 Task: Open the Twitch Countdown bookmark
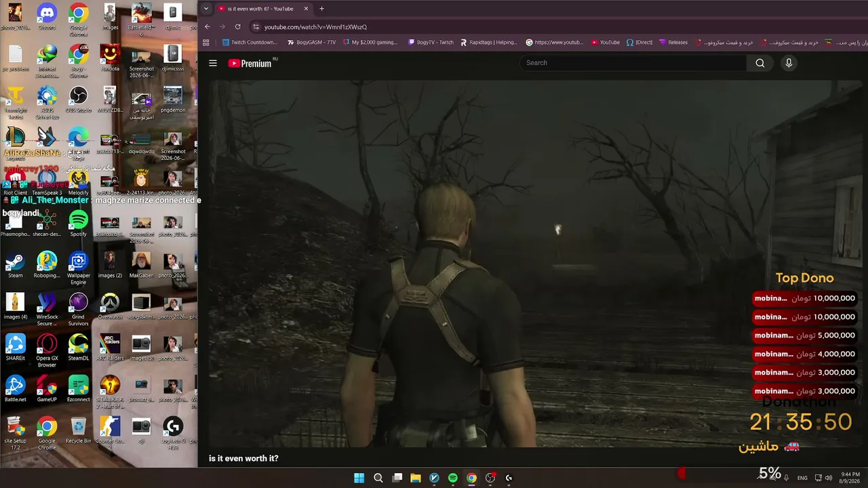250,42
